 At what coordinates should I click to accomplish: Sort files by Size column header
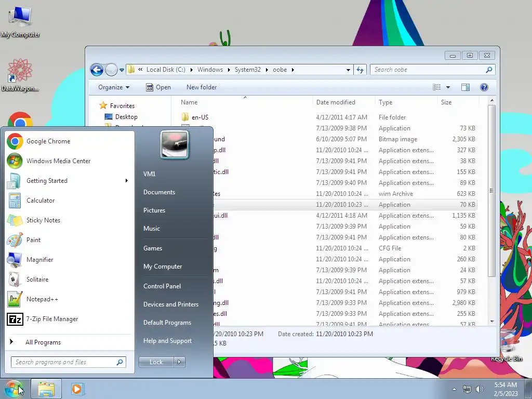[x=458, y=102]
